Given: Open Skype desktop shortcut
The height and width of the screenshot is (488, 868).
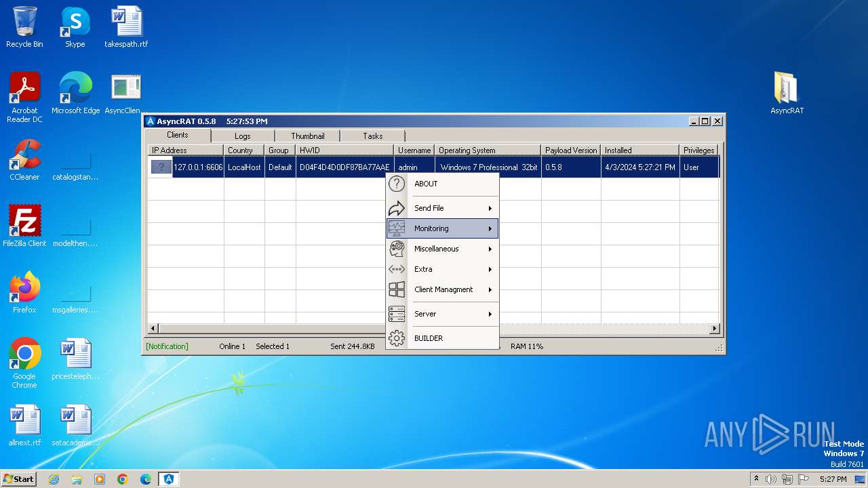Looking at the screenshot, I should [x=75, y=27].
